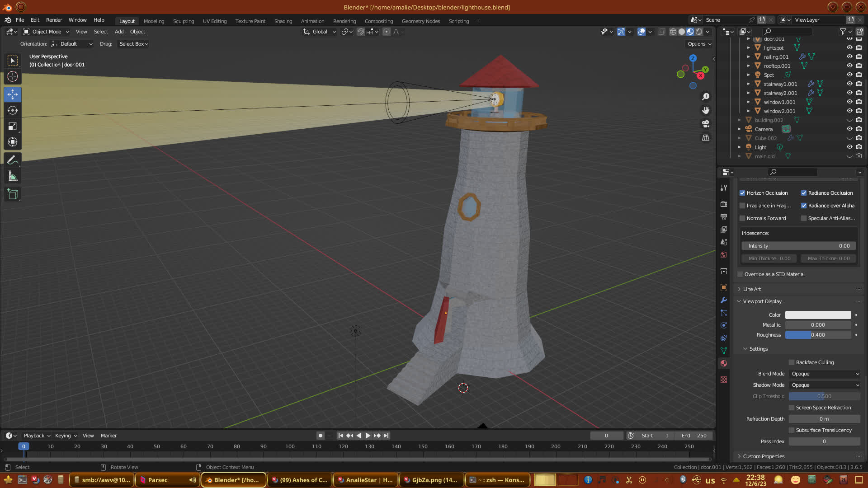Screen dimensions: 868x488
Task: Open the Modifier properties wrench tab
Action: [724, 300]
